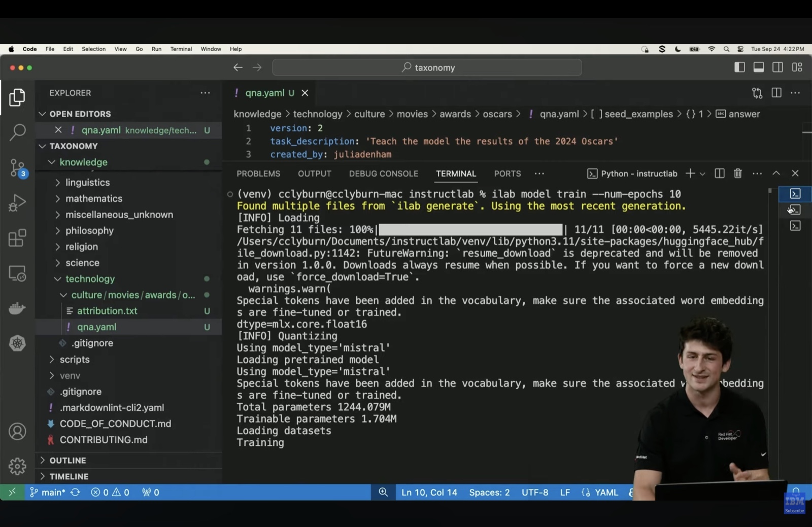Open the Terminal menu in menu bar
The width and height of the screenshot is (812, 527).
tap(181, 49)
